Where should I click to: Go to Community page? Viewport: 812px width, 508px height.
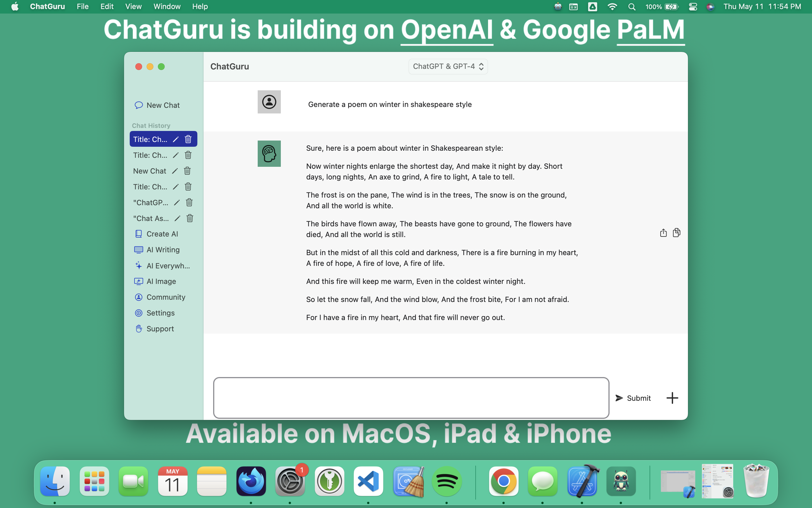coord(160,297)
